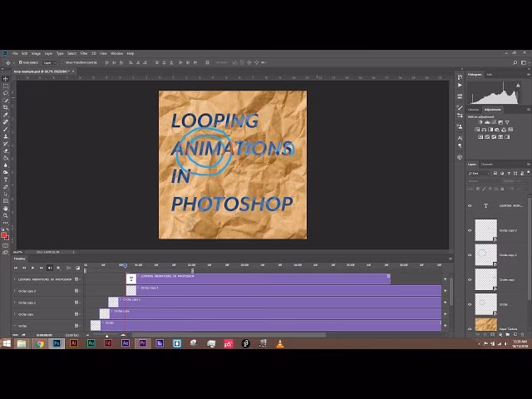Hide the Circles copy layer
The height and width of the screenshot is (399, 532).
tap(470, 279)
